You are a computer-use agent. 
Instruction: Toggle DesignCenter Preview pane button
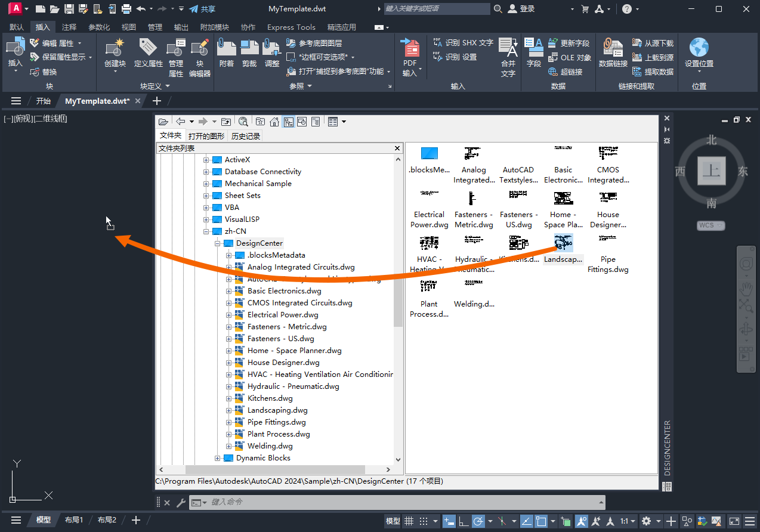pos(302,122)
